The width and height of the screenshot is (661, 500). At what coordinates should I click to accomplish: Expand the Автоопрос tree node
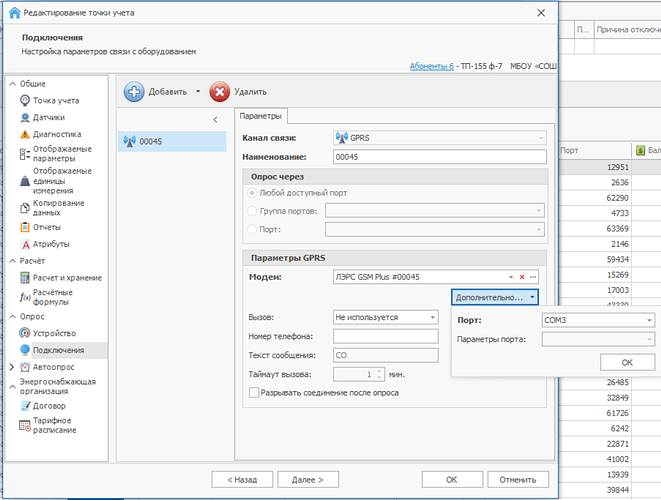tap(12, 367)
